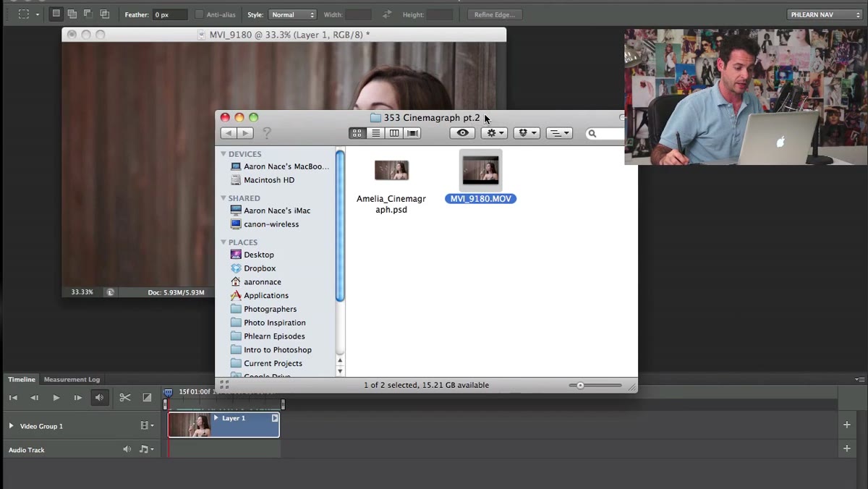Screen dimensions: 868x489
Task: Switch to the Measurement Log tab
Action: pos(72,379)
